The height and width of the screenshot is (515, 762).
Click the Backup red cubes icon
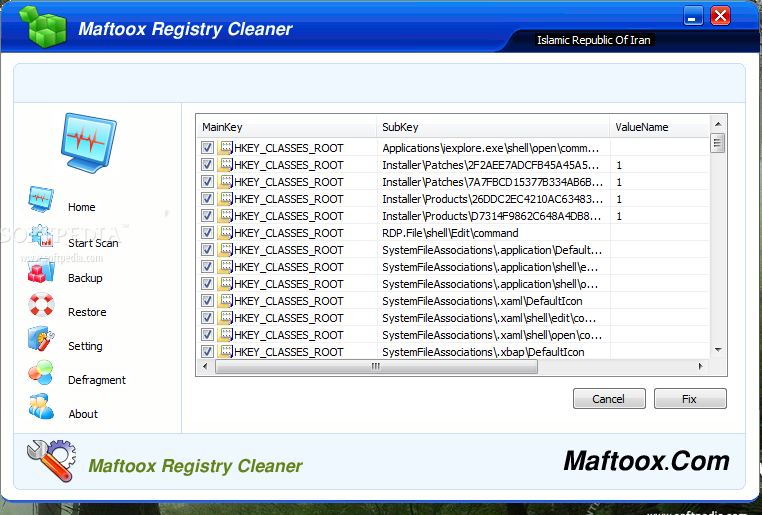tap(41, 272)
